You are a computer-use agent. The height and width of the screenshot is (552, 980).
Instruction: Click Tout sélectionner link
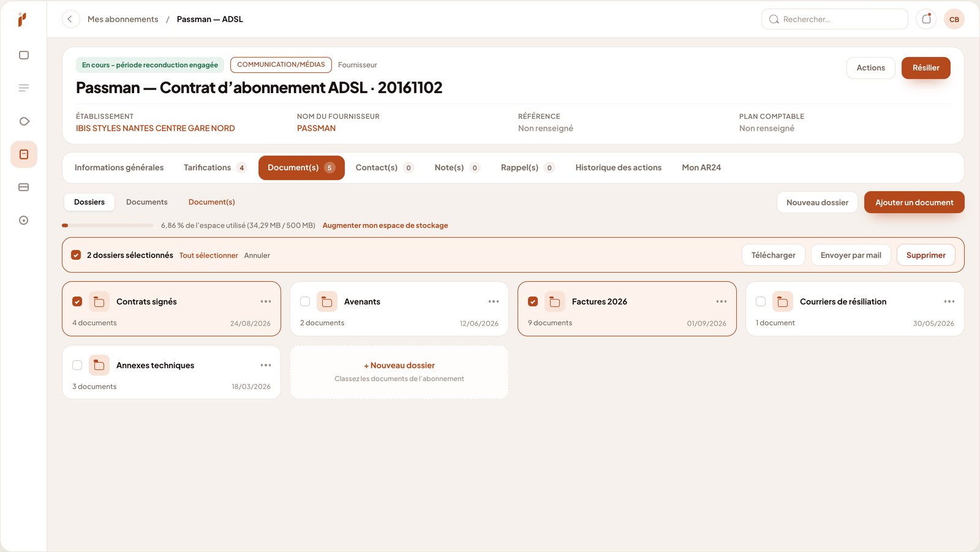point(208,255)
